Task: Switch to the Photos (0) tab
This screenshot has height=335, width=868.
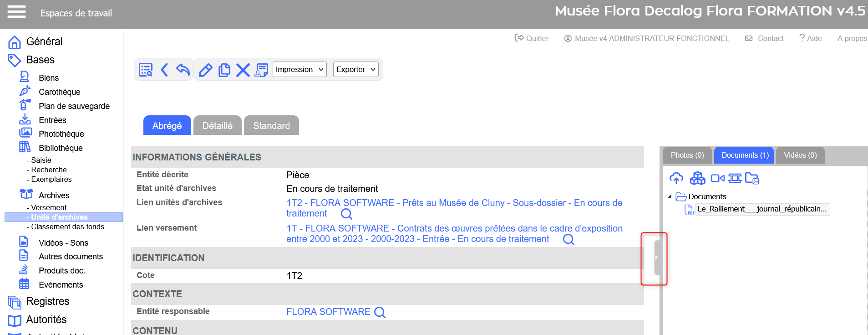Action: [x=687, y=155]
